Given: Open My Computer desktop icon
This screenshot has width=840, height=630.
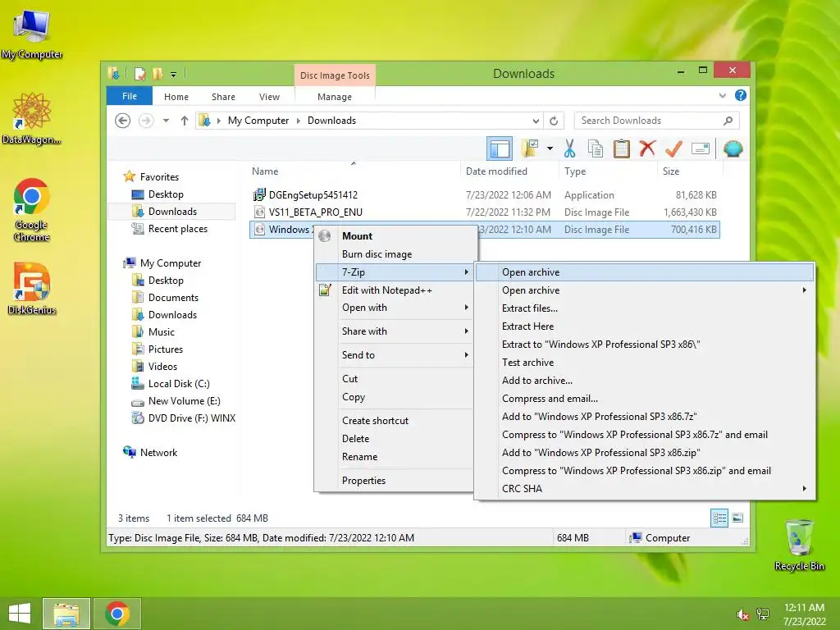Looking at the screenshot, I should 32,34.
